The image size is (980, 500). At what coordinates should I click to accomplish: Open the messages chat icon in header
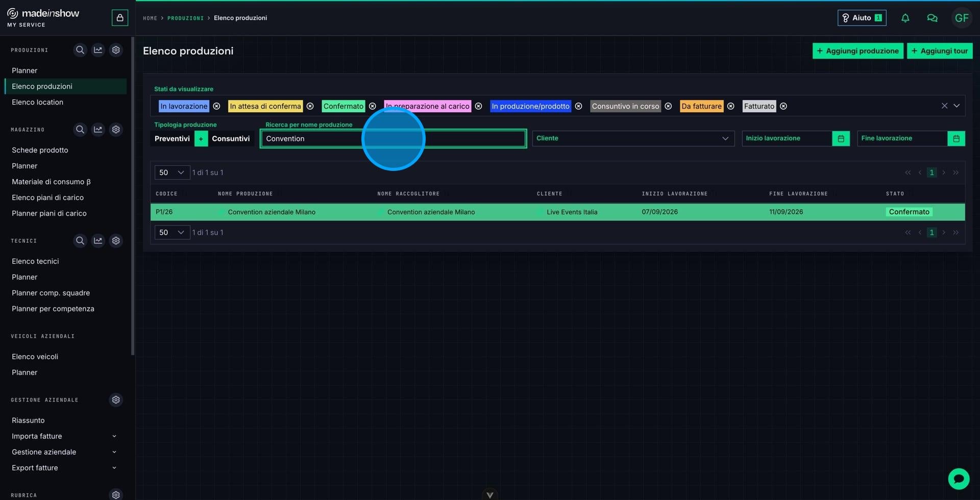pos(932,18)
